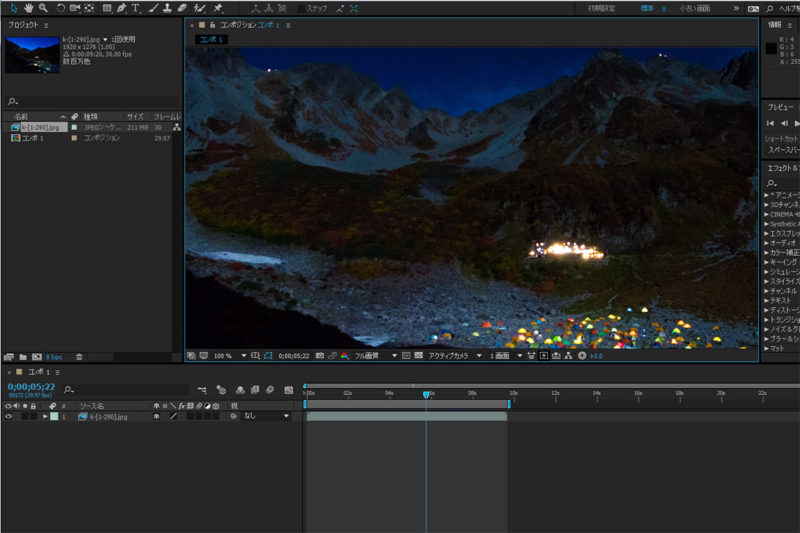Open grid and guide options
The height and width of the screenshot is (533, 800).
(x=256, y=356)
